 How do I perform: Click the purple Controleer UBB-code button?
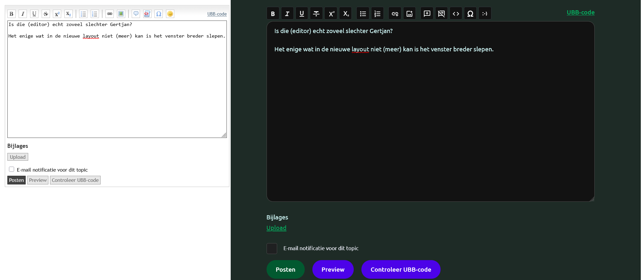pyautogui.click(x=401, y=269)
